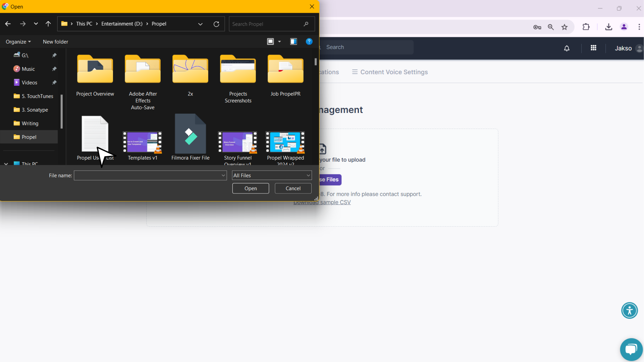Expand the view options arrow
Image resolution: width=644 pixels, height=362 pixels.
(279, 42)
